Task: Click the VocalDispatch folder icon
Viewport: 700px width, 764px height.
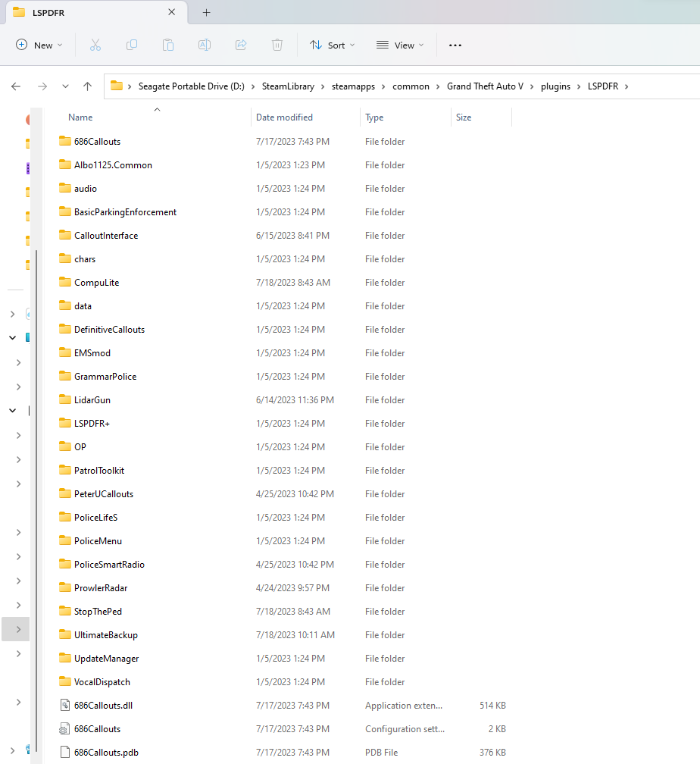Action: coord(65,681)
